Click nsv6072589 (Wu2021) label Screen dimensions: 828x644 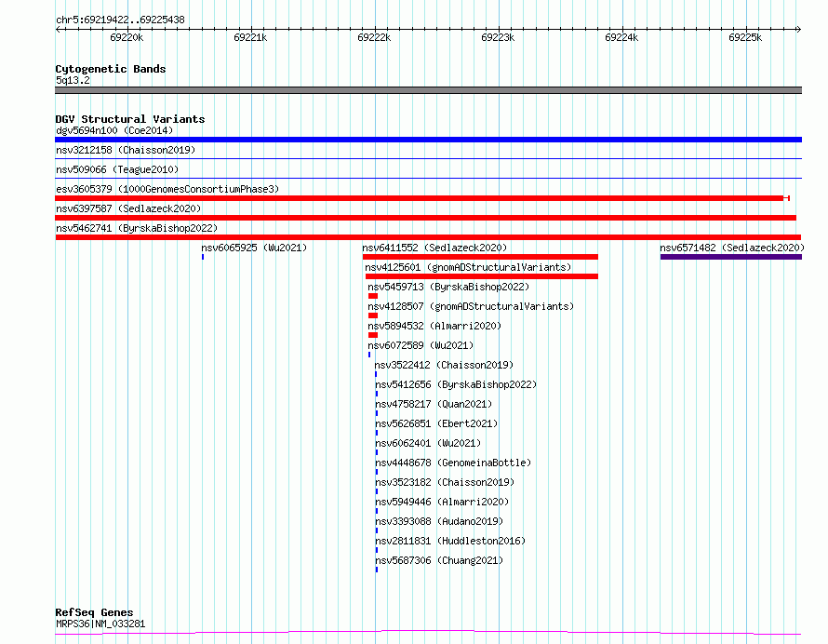tap(421, 345)
